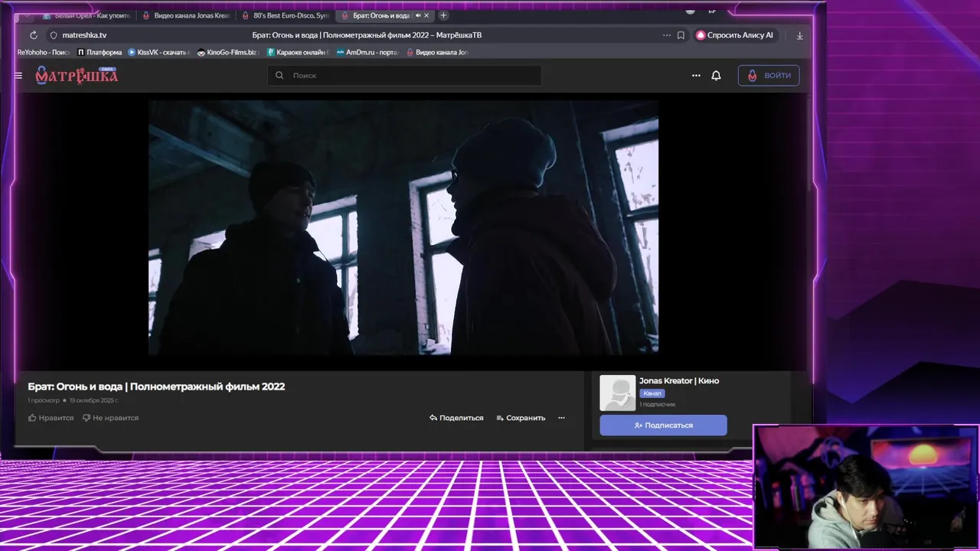Open the Видео канала Jon bookmark
Screen dimensions: 980x551
pos(437,52)
